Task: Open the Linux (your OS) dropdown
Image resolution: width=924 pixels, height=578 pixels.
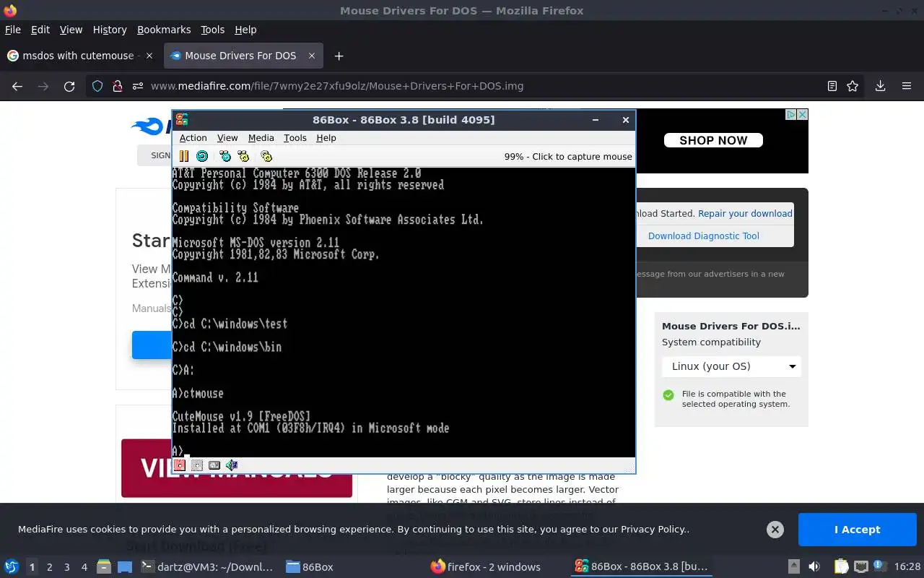Action: [x=731, y=366]
